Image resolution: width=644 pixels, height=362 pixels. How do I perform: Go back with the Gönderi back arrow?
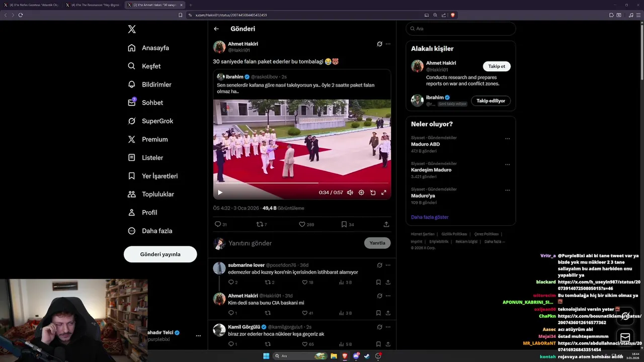216,29
